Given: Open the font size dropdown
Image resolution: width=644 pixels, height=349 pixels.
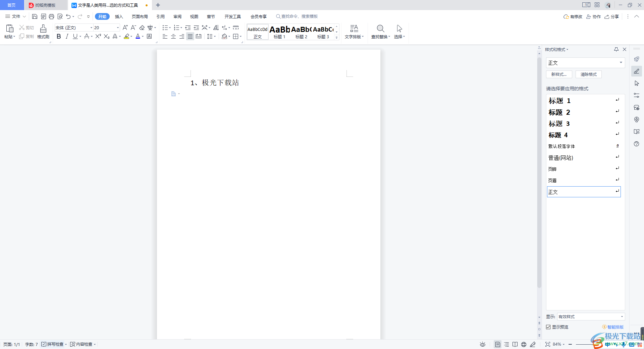Looking at the screenshot, I should coord(118,28).
